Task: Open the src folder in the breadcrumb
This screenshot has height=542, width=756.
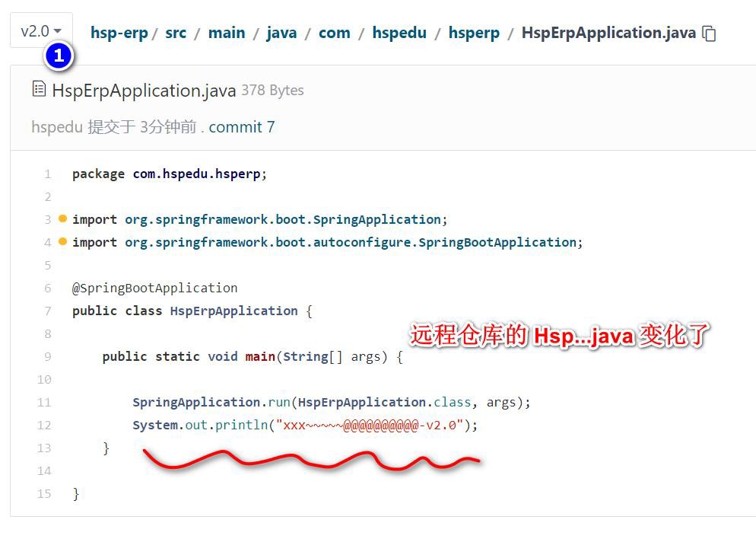Action: tap(175, 33)
